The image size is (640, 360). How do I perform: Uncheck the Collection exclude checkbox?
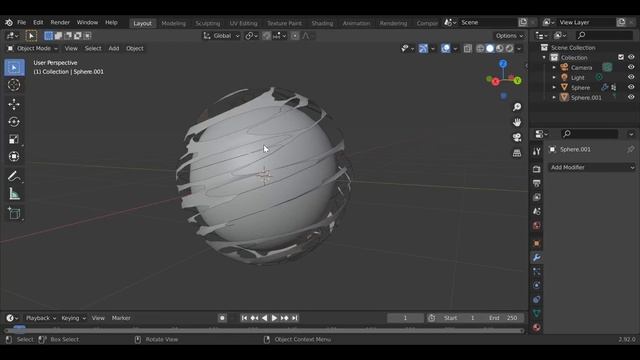621,57
